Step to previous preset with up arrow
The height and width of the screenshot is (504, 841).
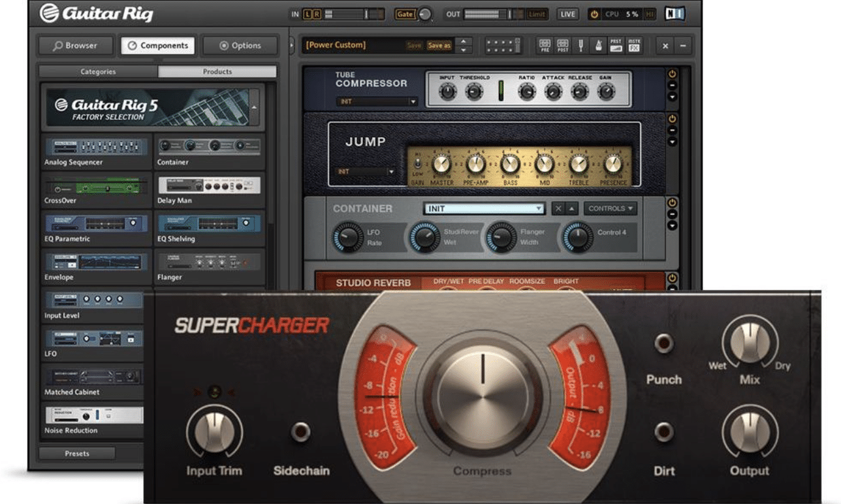(x=463, y=42)
